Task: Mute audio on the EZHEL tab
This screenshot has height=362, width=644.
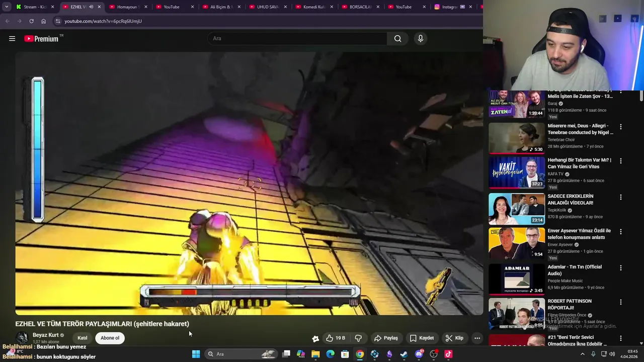Action: (x=91, y=7)
